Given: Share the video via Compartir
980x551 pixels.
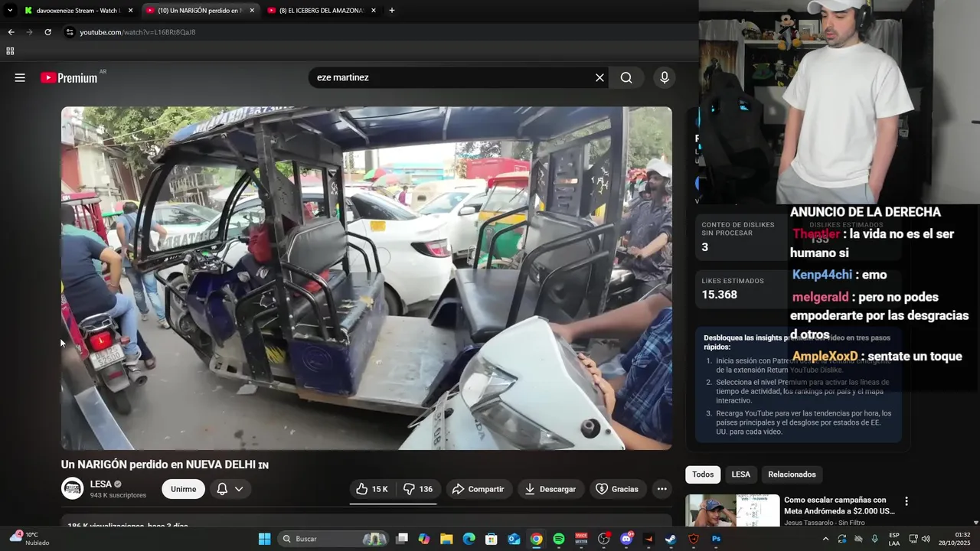Looking at the screenshot, I should click(478, 489).
